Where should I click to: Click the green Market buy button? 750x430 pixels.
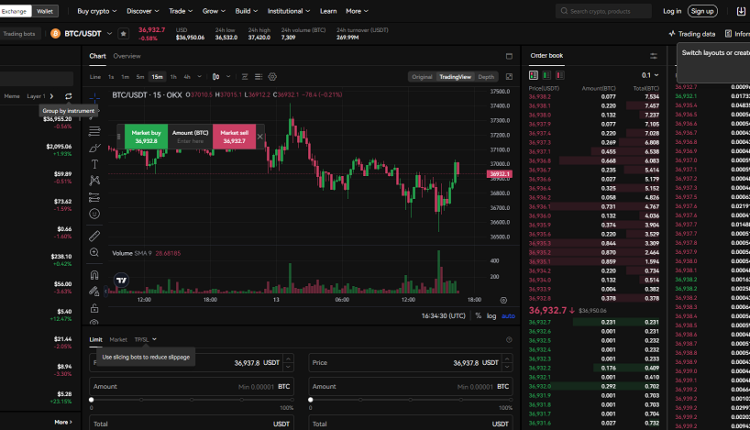pos(146,136)
